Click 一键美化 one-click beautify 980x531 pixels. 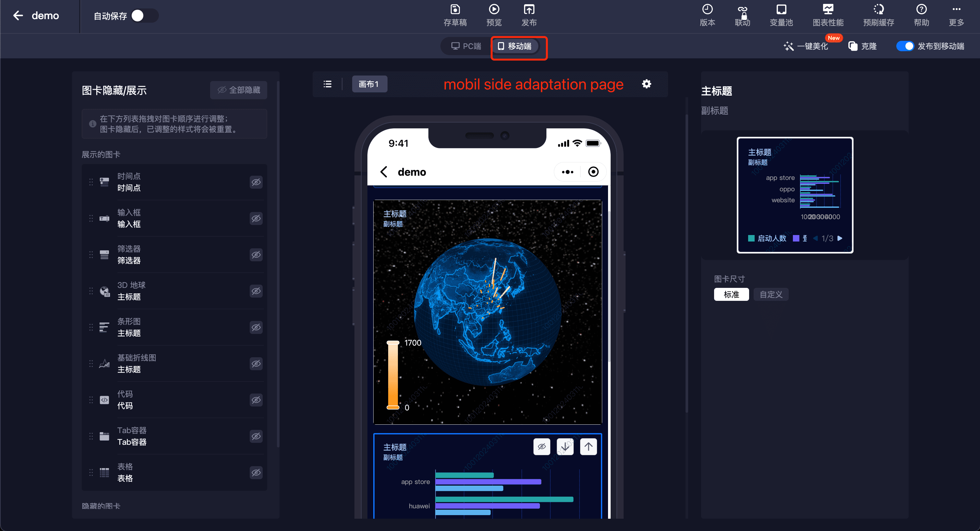[x=806, y=46]
